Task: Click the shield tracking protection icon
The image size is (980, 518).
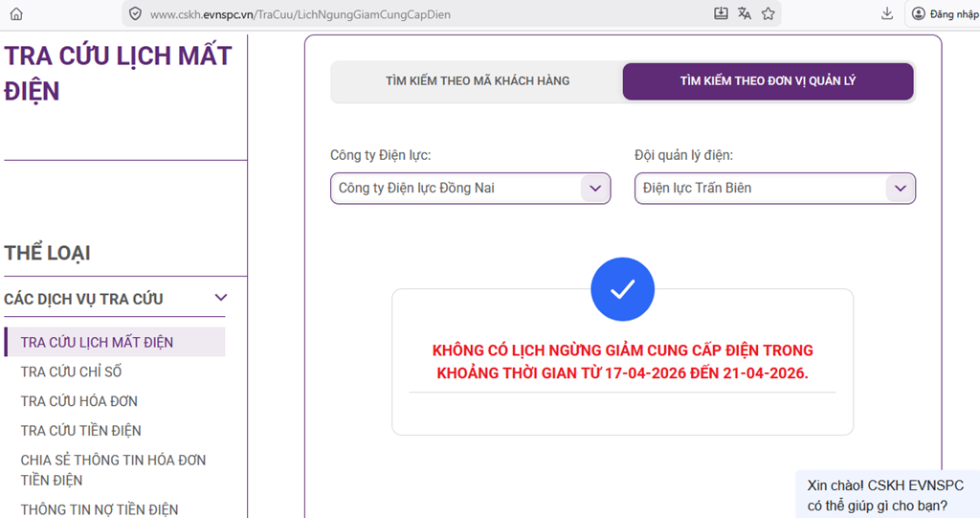Action: tap(135, 14)
